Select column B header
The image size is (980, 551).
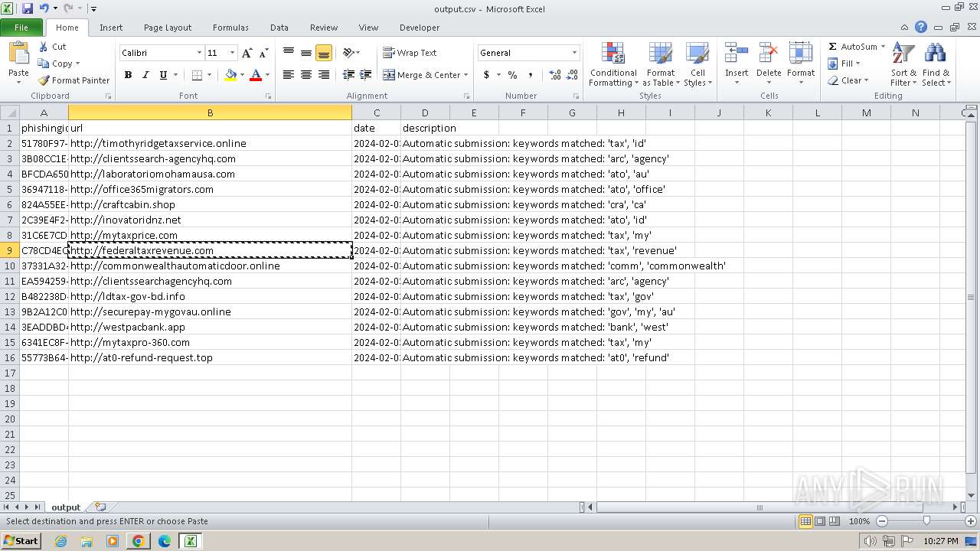click(210, 112)
